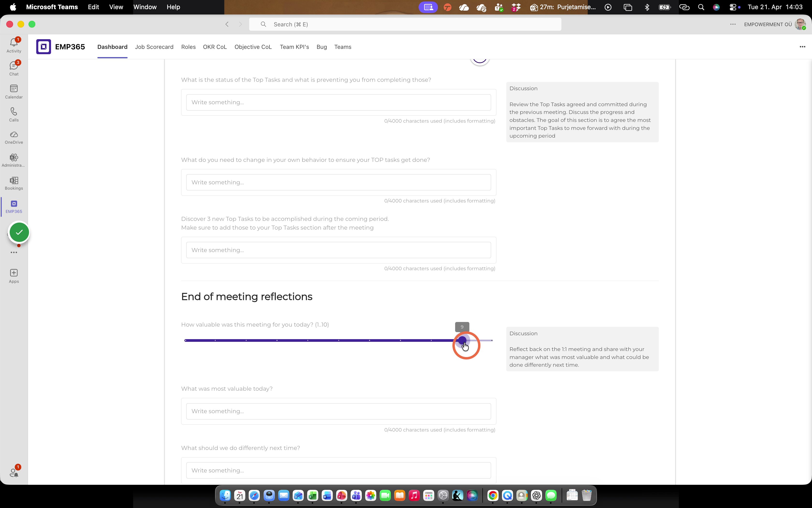The image size is (812, 508).
Task: Open the Teams tab in EMP365
Action: coord(343,47)
